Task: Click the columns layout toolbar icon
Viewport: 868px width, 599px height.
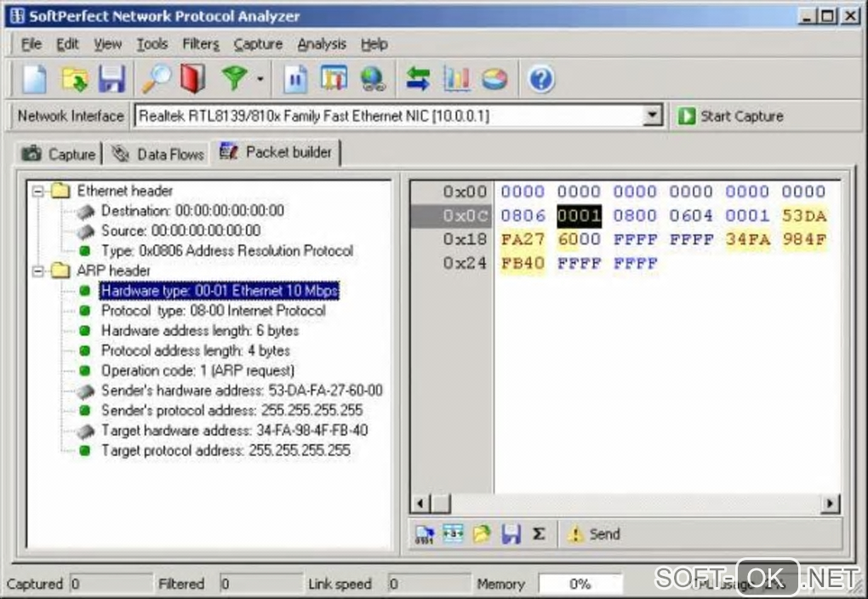Action: pos(334,78)
